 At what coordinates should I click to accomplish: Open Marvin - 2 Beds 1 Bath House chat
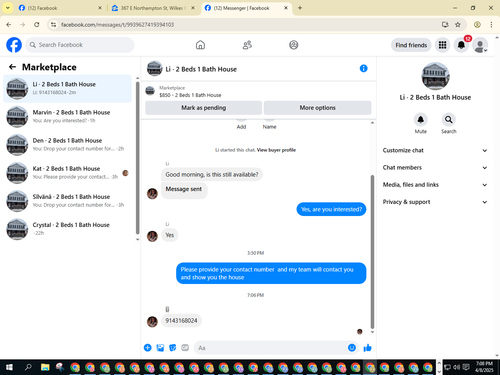click(68, 116)
